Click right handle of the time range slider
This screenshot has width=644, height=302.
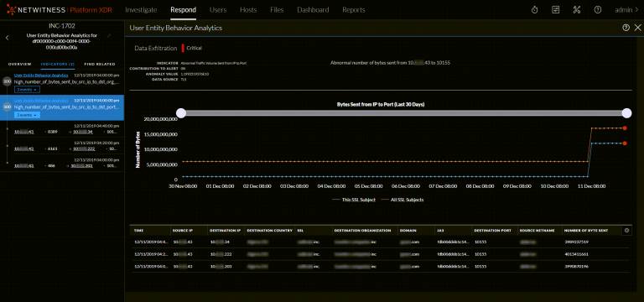626,113
